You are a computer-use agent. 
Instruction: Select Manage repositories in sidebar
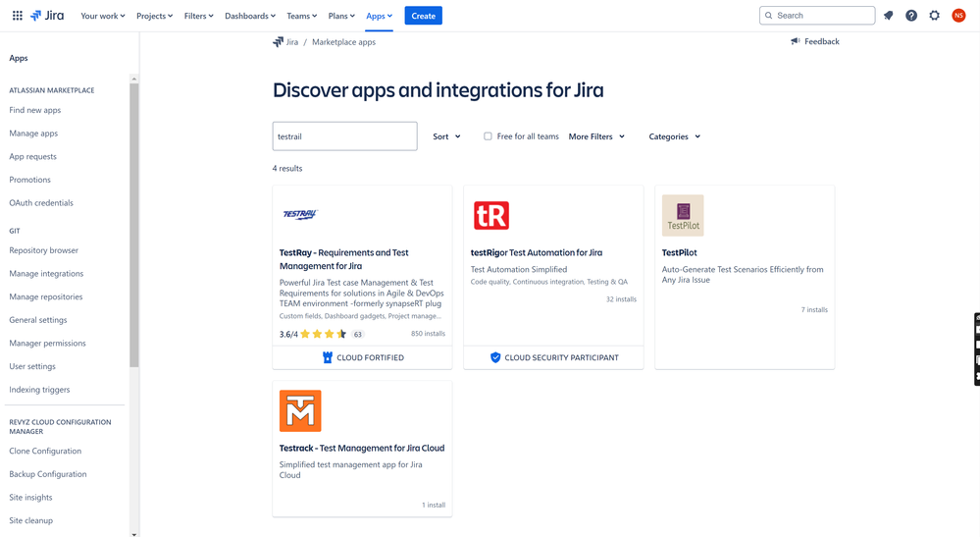[x=46, y=296]
